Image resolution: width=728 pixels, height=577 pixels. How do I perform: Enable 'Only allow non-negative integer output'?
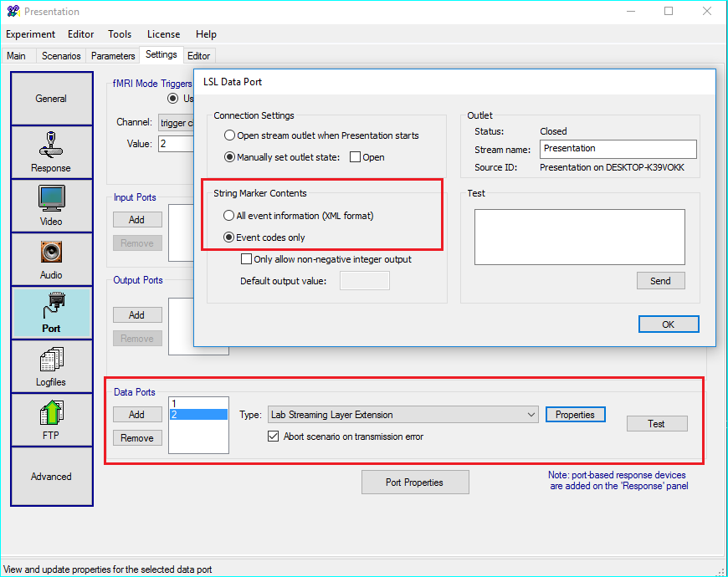tap(247, 259)
